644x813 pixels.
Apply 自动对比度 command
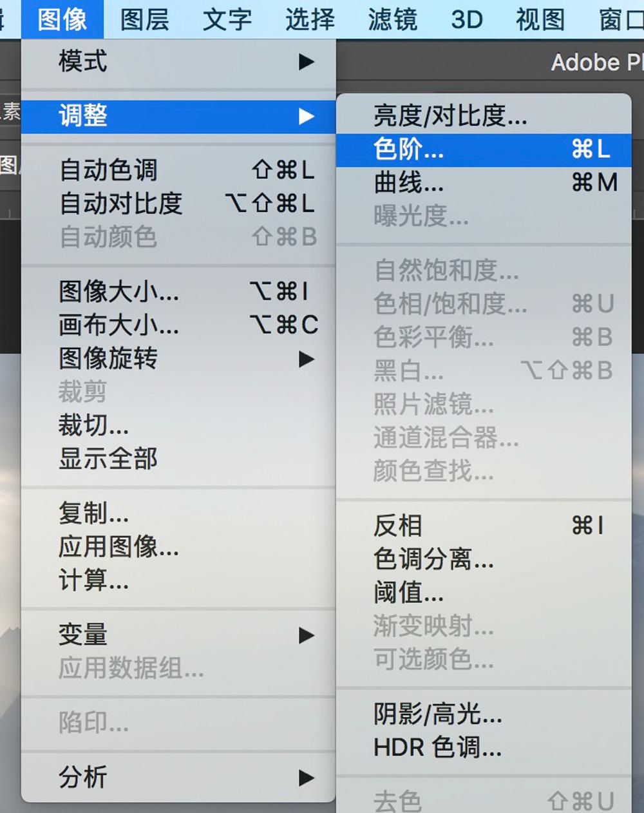point(178,204)
